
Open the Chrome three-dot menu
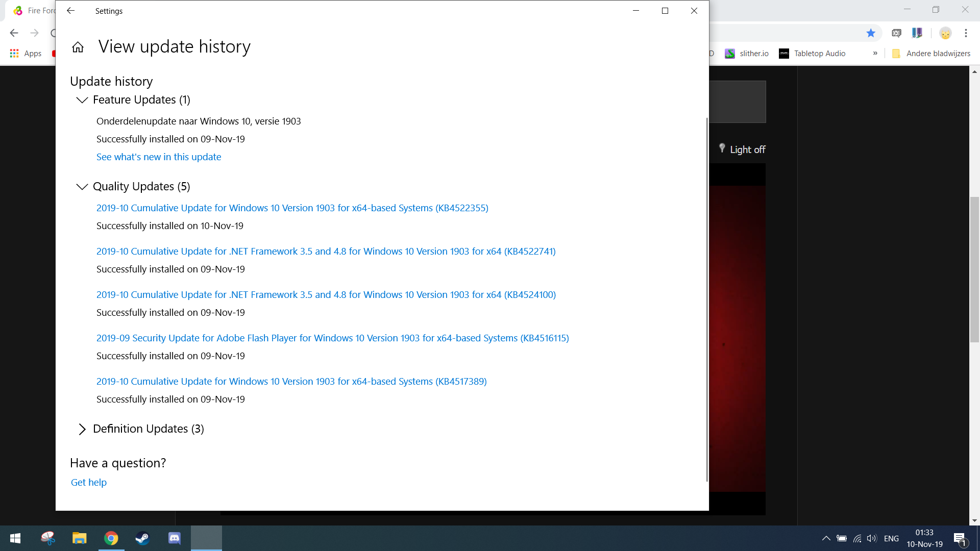966,33
